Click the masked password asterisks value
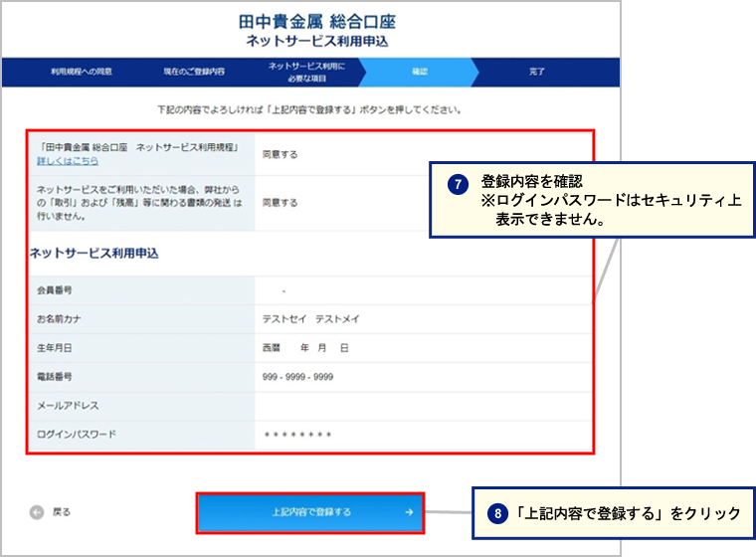The height and width of the screenshot is (557, 756). (x=297, y=435)
